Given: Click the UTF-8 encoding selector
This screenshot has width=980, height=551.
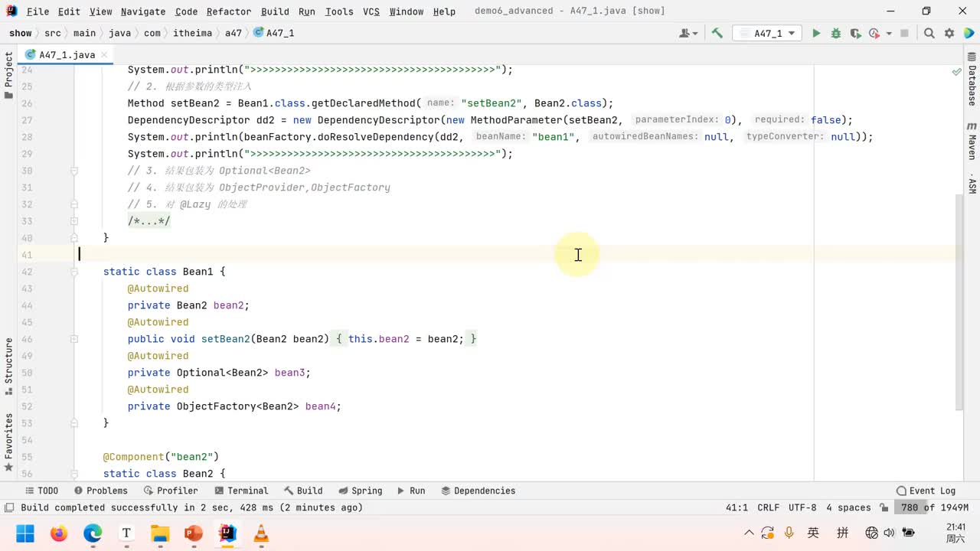Looking at the screenshot, I should [x=802, y=507].
